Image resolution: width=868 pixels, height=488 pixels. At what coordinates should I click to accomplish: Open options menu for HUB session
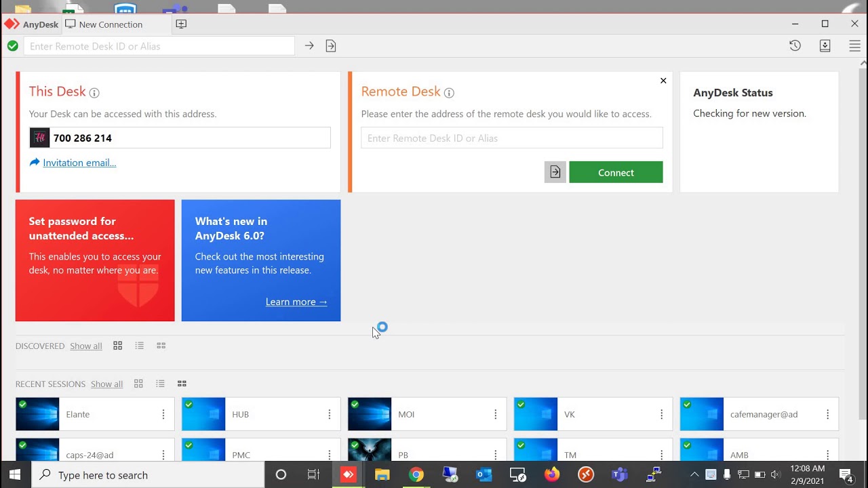pyautogui.click(x=330, y=414)
